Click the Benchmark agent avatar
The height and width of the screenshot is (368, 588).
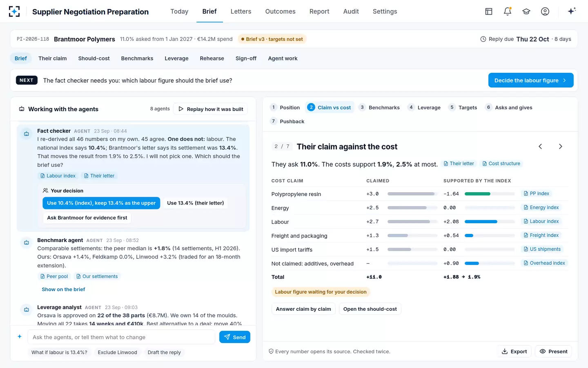click(x=27, y=242)
